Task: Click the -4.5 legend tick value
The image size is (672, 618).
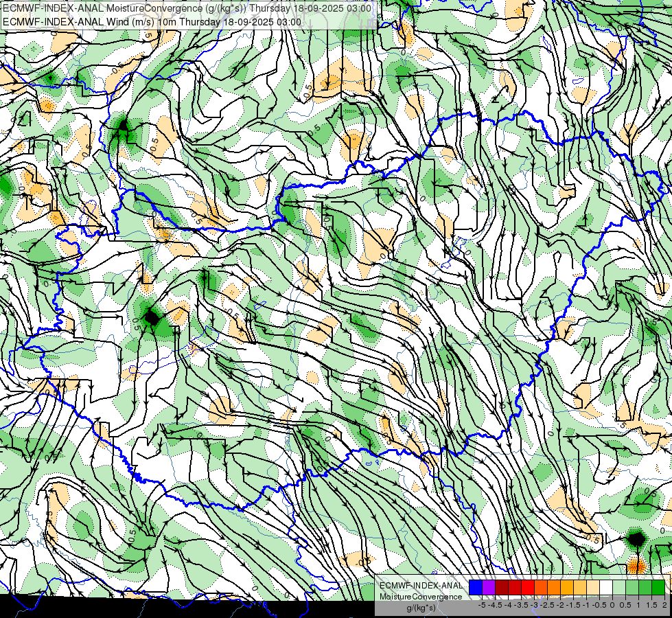Action: (x=495, y=605)
